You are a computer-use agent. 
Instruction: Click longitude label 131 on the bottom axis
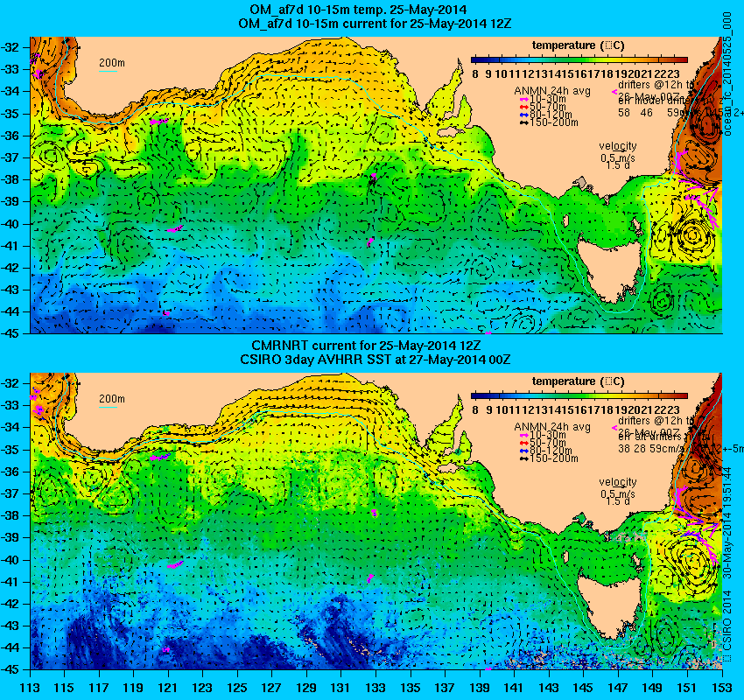(x=340, y=687)
